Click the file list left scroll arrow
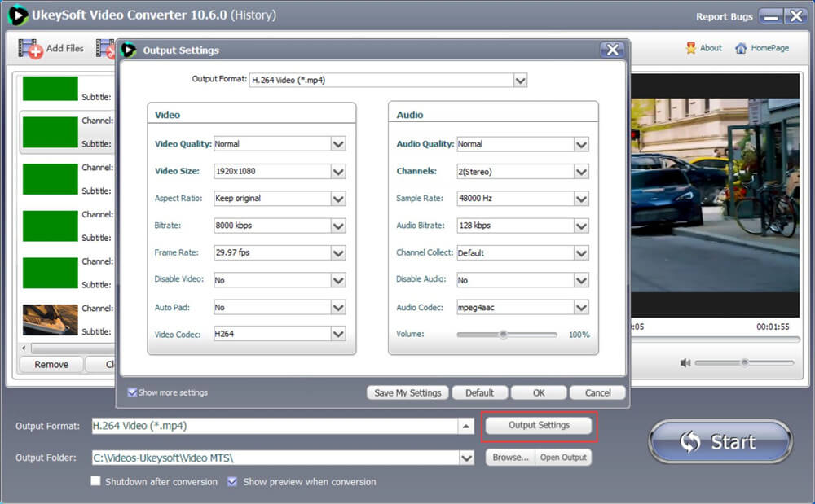The height and width of the screenshot is (504, 815). pyautogui.click(x=24, y=348)
